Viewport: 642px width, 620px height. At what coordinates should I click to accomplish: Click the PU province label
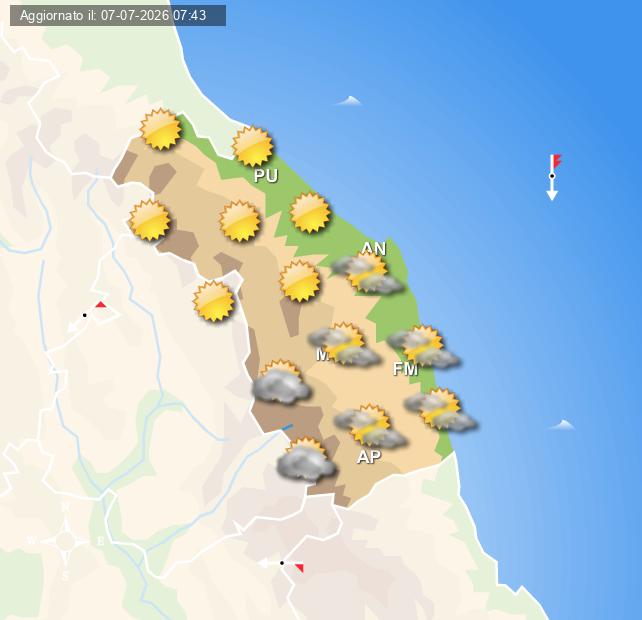pyautogui.click(x=266, y=175)
